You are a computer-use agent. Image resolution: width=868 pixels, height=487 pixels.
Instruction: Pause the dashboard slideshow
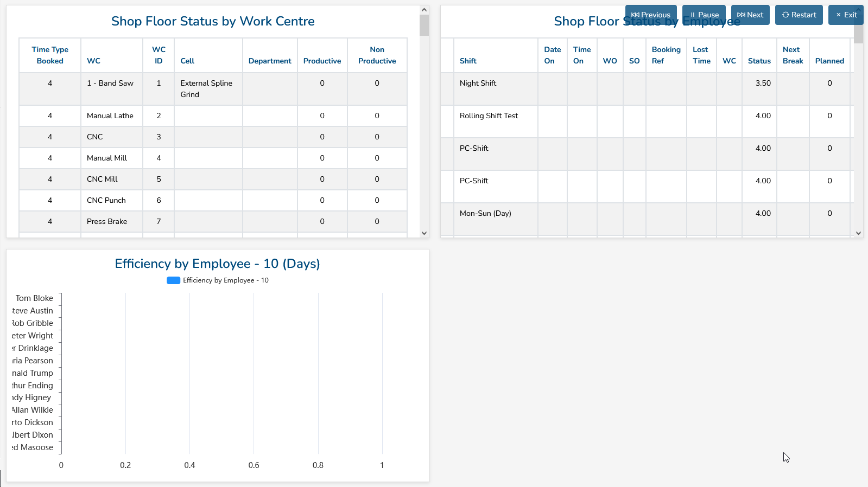tap(704, 15)
